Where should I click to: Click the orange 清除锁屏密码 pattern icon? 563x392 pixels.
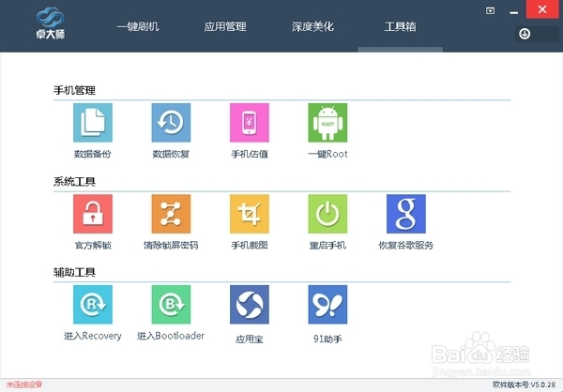pos(171,214)
